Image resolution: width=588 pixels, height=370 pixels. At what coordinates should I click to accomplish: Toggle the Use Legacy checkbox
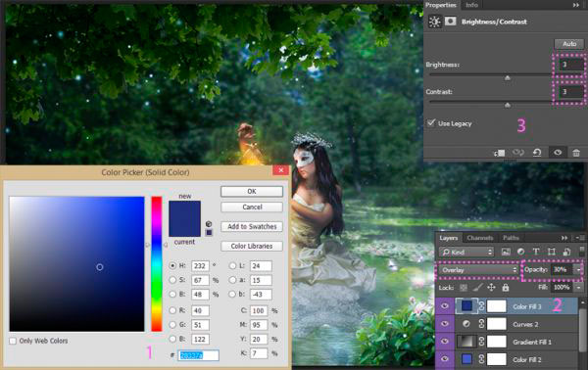(x=431, y=122)
